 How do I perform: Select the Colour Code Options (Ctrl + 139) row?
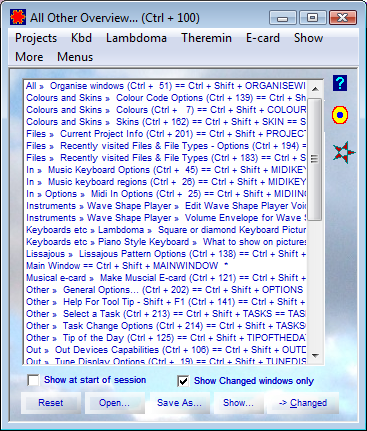tap(166, 98)
